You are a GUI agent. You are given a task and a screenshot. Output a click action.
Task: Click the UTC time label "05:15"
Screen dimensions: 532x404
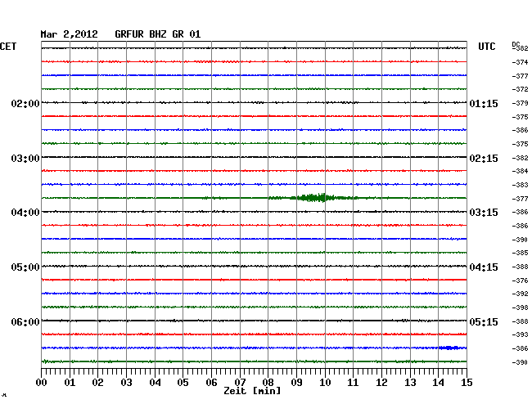[x=484, y=321]
